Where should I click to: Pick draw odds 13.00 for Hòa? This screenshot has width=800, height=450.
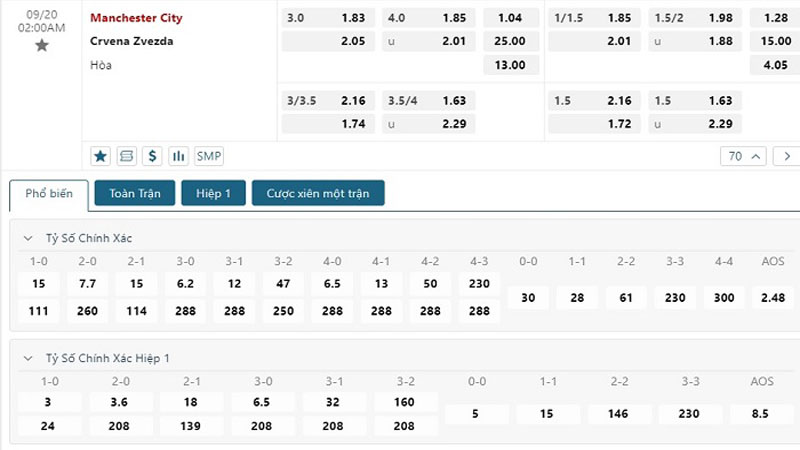tap(510, 65)
